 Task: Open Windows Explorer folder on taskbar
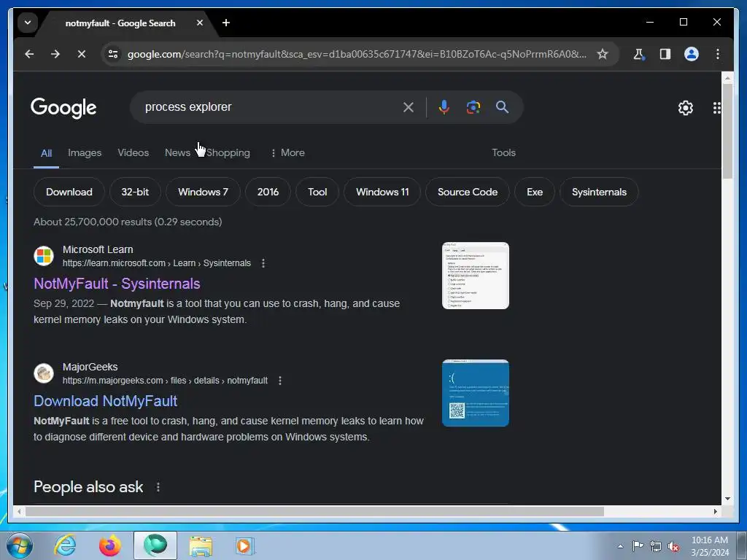[x=201, y=545]
